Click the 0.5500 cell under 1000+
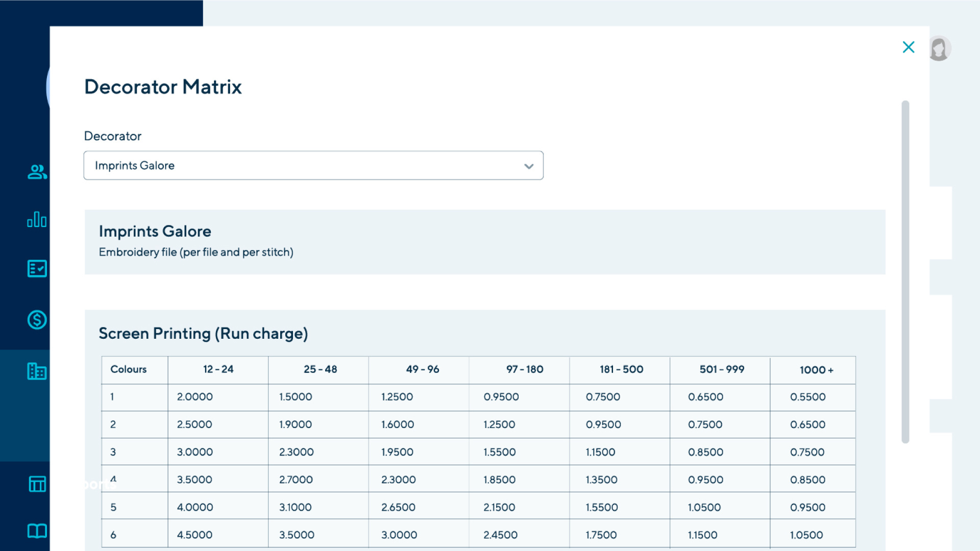Screen dimensions: 980x551 807,397
